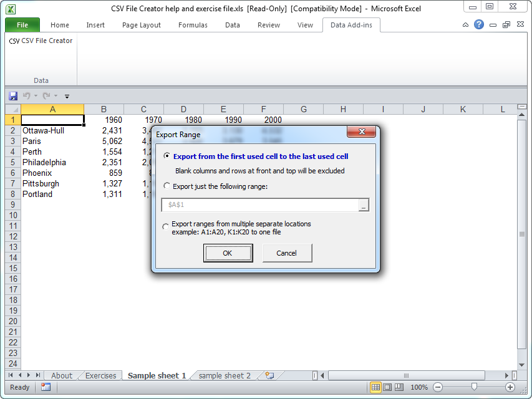Go to last sheet tab navigation arrow
Screen dimensions: 532x399
38,375
